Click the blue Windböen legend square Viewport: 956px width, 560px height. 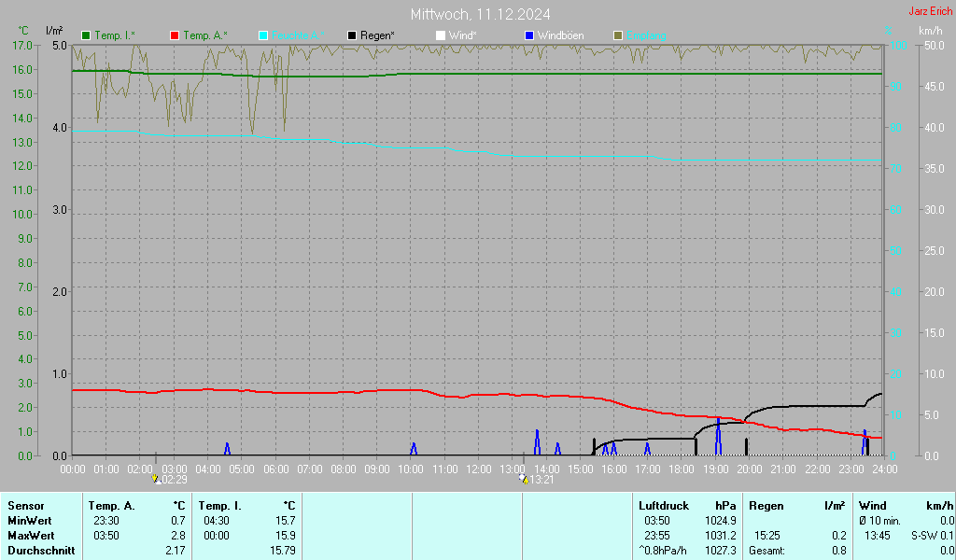click(x=529, y=35)
